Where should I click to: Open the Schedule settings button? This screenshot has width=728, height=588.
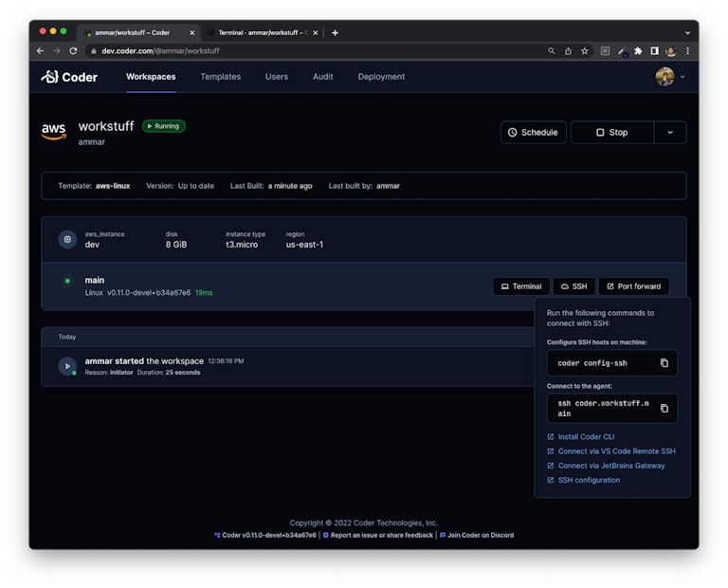533,133
